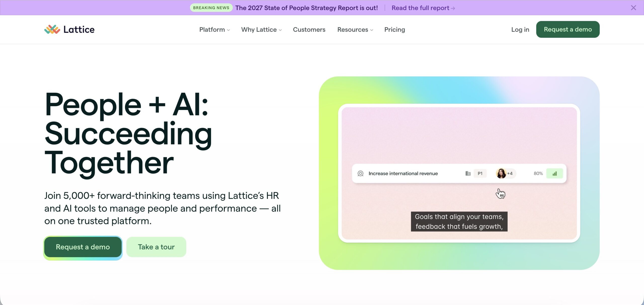Click the target goal icon beside Increase international revenue
Image resolution: width=644 pixels, height=305 pixels.
(x=360, y=173)
